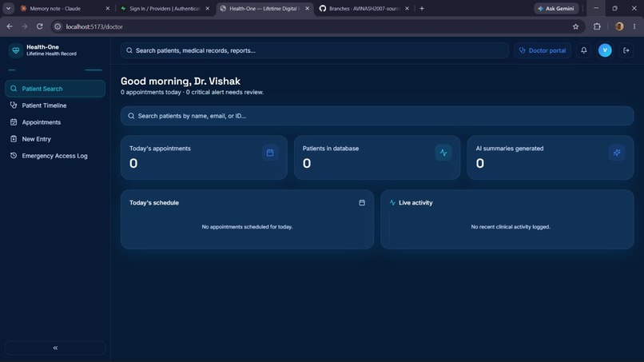Click pulse icon in Patients in database card
Screen dimensions: 644x362
click(443, 153)
